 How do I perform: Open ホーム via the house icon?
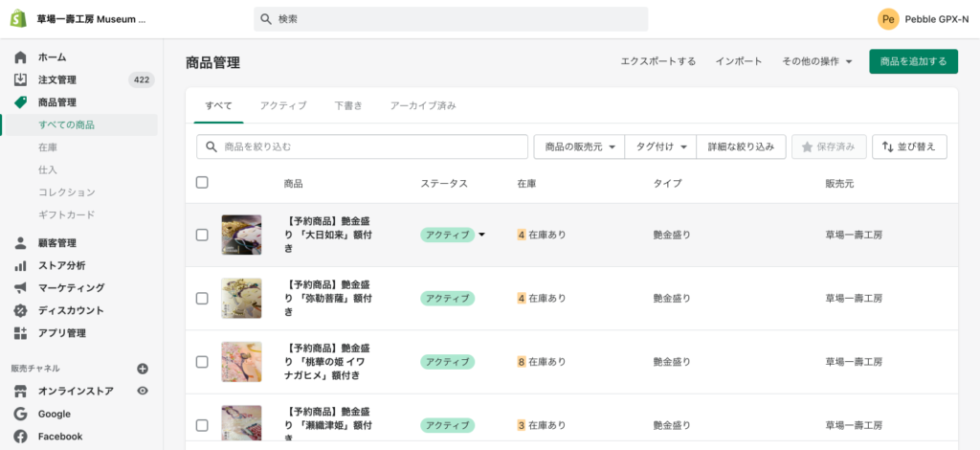20,57
